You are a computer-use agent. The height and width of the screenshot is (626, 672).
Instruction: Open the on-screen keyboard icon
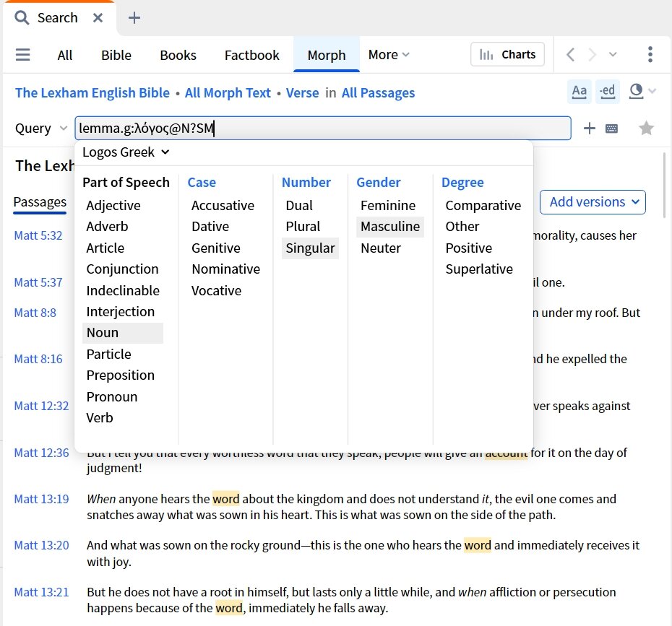tap(611, 129)
